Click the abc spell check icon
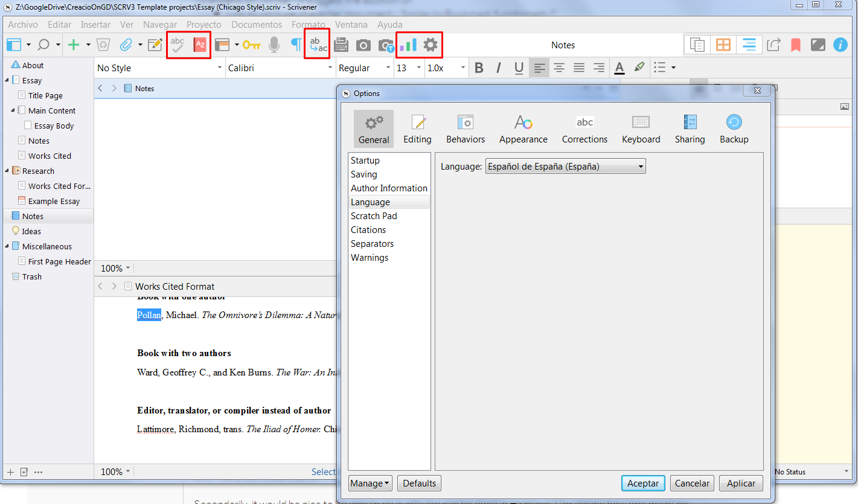 point(178,45)
